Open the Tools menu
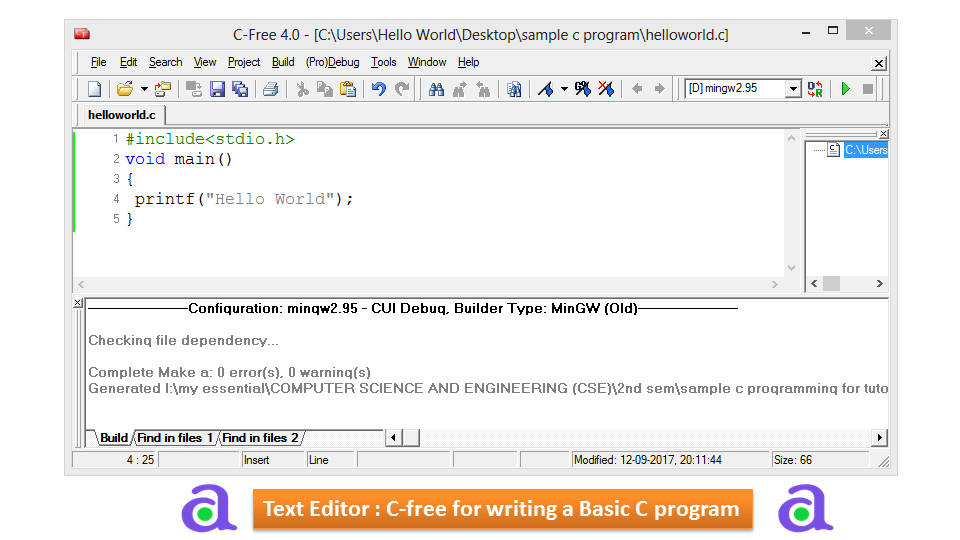 pyautogui.click(x=383, y=62)
